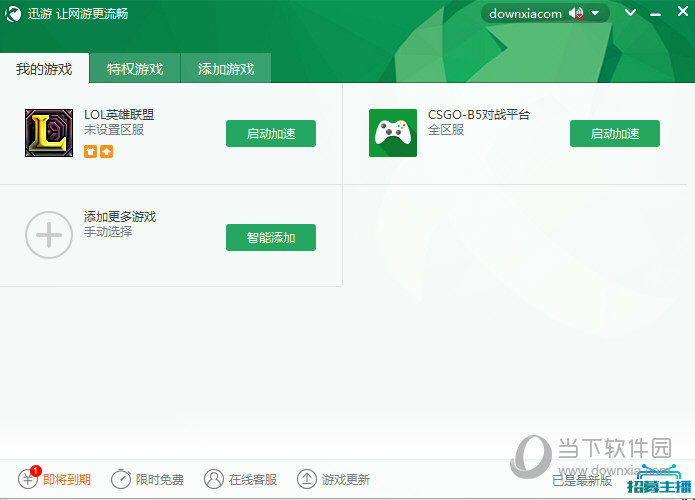The height and width of the screenshot is (500, 695).
Task: Click the 即将到期 yen coin icon
Action: (x=29, y=480)
